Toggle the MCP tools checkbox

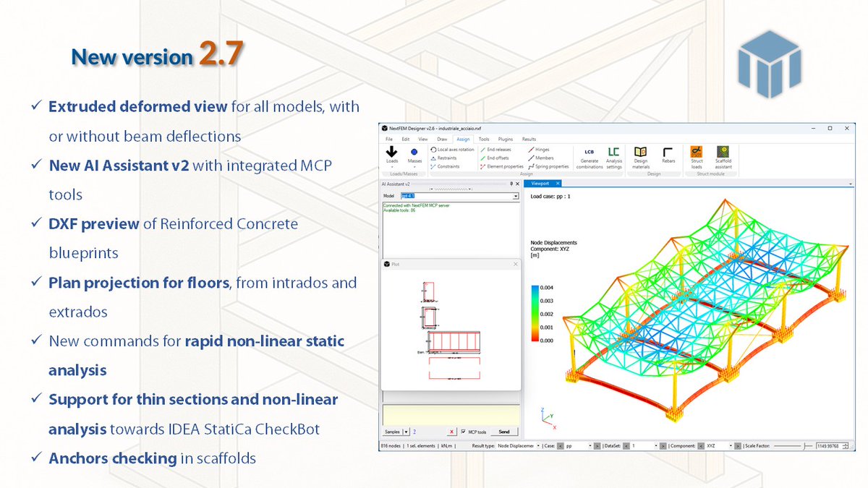(x=464, y=432)
